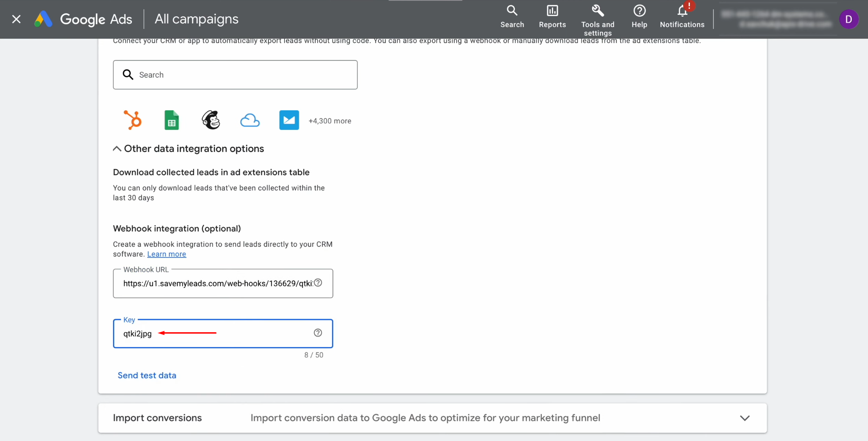Viewport: 868px width, 441px height.
Task: Click the 8 / 50 character counter
Action: point(314,355)
